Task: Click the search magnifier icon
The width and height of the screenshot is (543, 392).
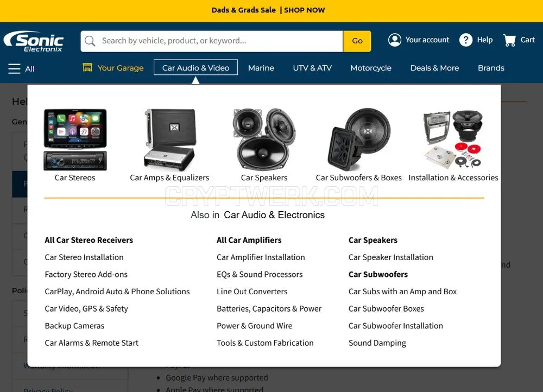Action: (x=90, y=41)
